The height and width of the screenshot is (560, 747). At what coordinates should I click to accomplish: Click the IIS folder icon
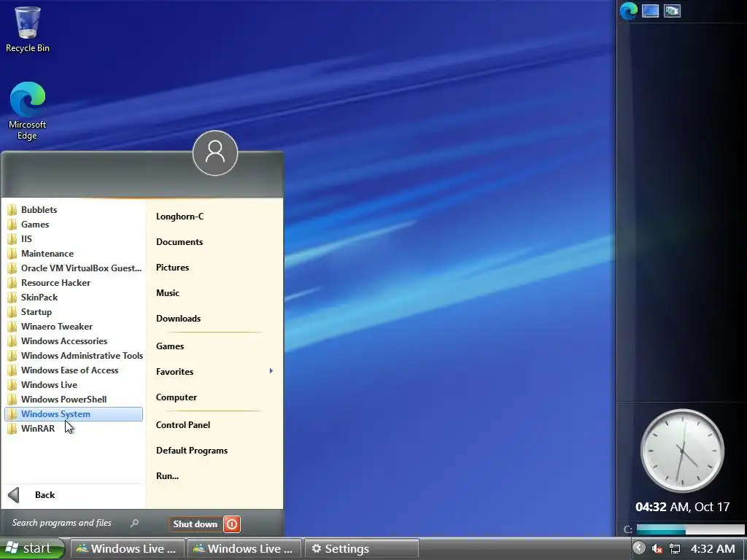click(x=12, y=239)
